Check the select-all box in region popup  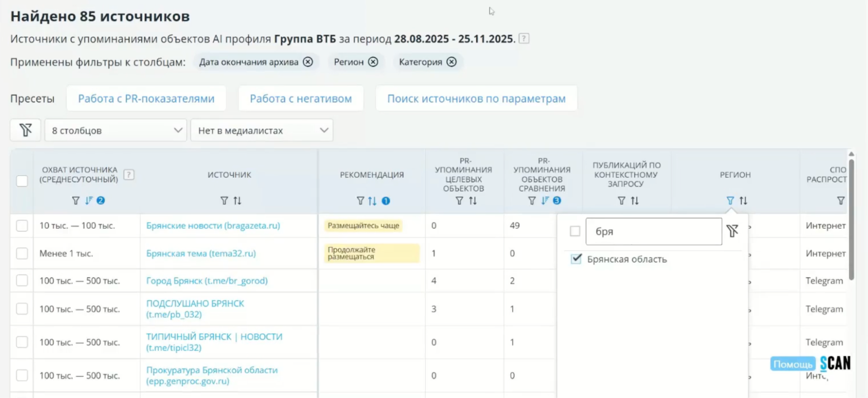[x=575, y=231]
